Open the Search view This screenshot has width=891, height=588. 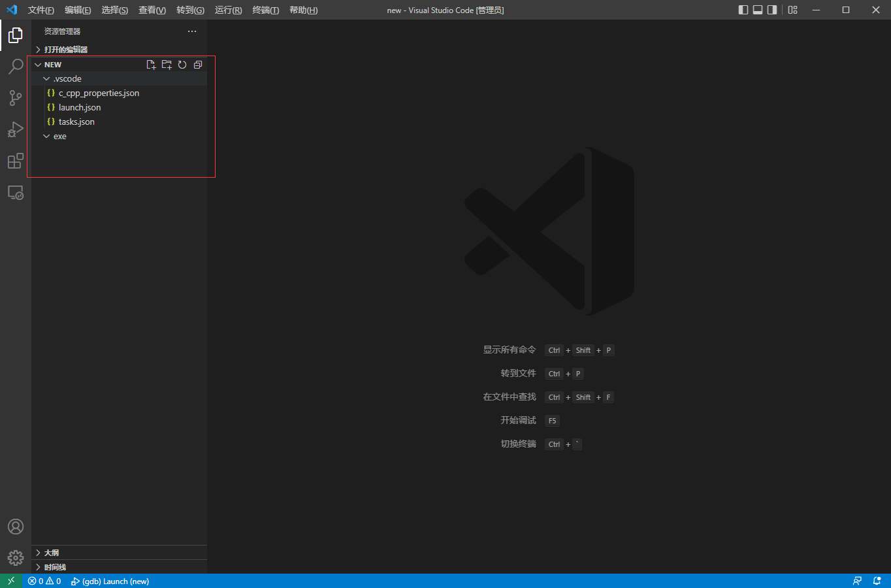[x=16, y=67]
